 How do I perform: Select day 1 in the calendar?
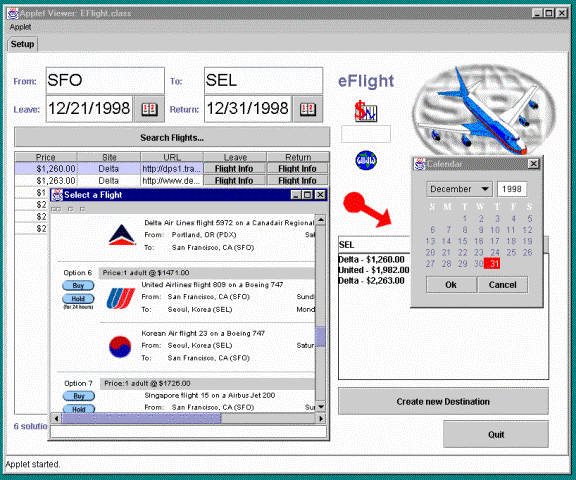(465, 219)
